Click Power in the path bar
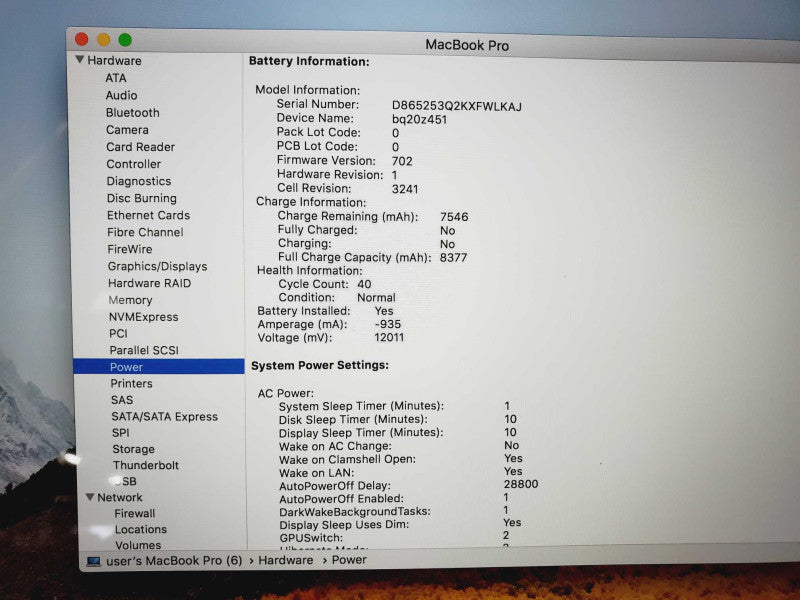The width and height of the screenshot is (800, 600). tap(349, 560)
